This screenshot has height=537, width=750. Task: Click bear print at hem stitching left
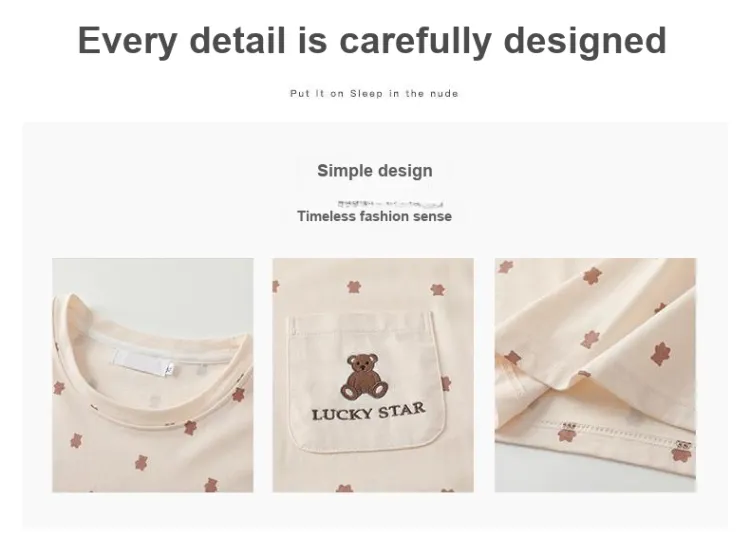(567, 433)
